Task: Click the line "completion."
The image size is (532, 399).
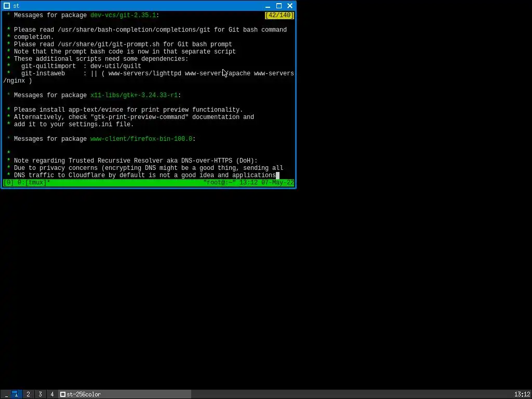Action: [34, 37]
